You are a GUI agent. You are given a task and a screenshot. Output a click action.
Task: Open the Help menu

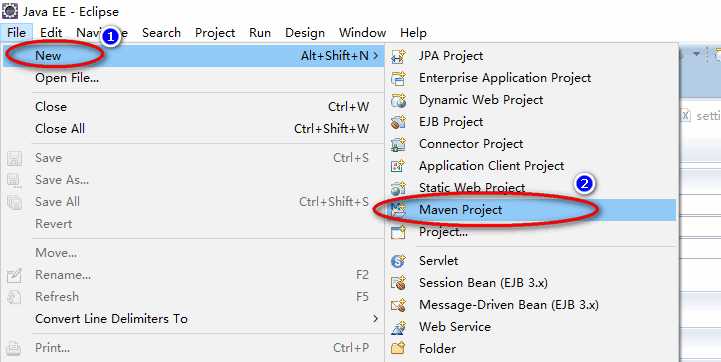click(x=413, y=33)
